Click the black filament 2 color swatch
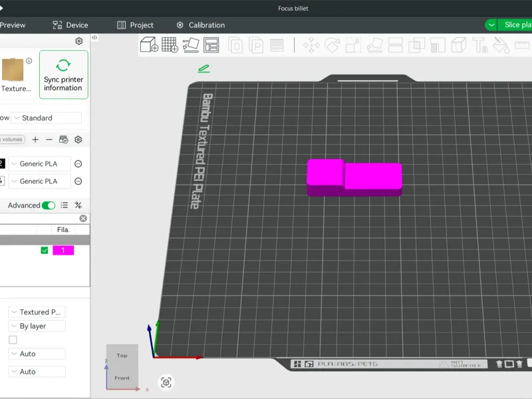 pos(2,164)
